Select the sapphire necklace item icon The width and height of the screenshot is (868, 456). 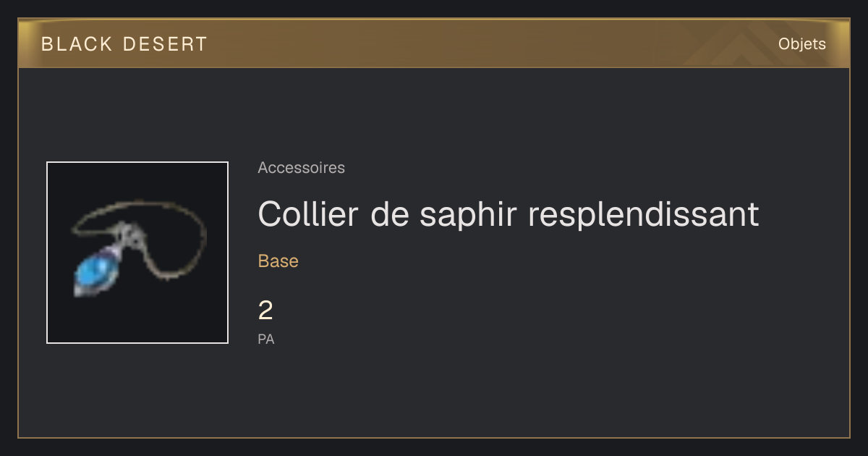tap(137, 253)
